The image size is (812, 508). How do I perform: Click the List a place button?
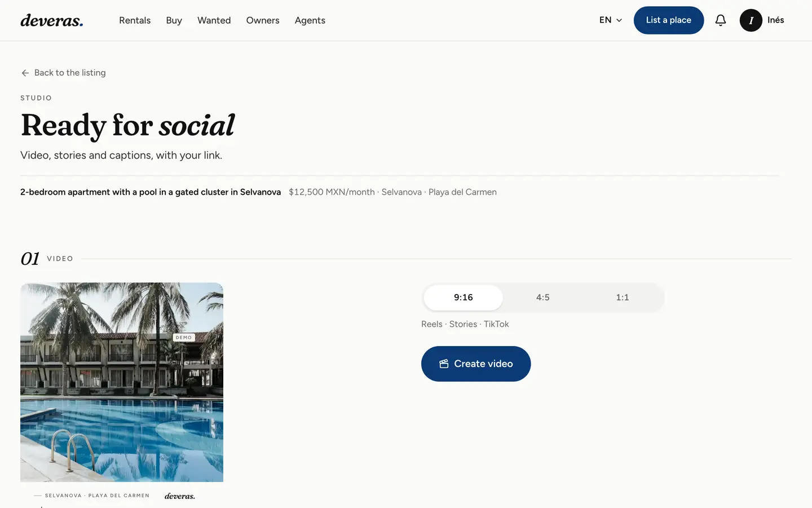tap(668, 20)
